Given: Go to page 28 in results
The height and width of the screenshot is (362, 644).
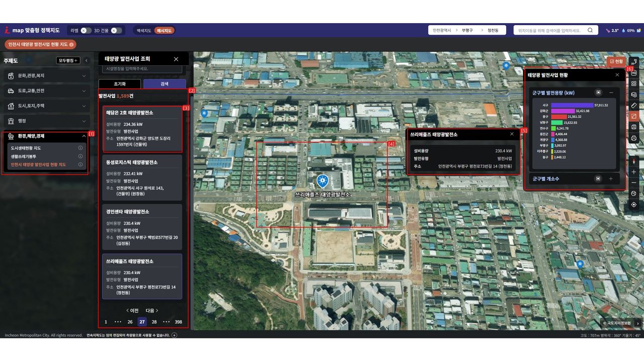Looking at the screenshot, I should pyautogui.click(x=154, y=322).
